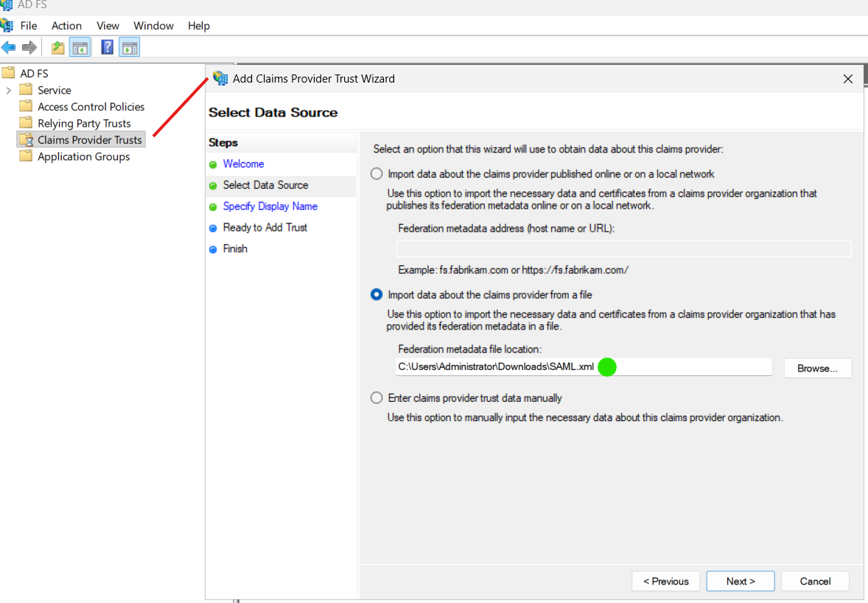
Task: Click the wizard title bar AD FS icon
Action: (220, 78)
